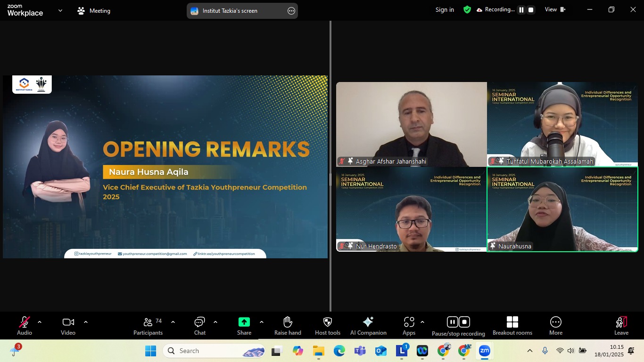
Task: Show hidden icons in the system tray
Action: [530, 351]
